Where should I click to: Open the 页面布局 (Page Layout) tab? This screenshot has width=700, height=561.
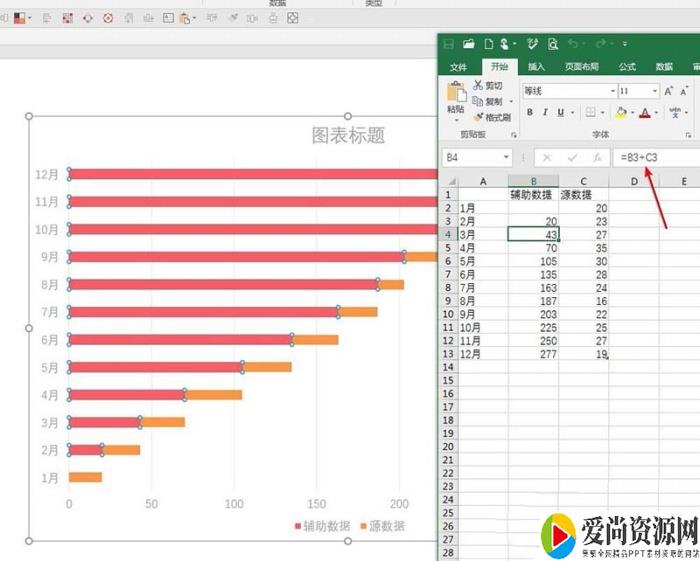[x=581, y=67]
